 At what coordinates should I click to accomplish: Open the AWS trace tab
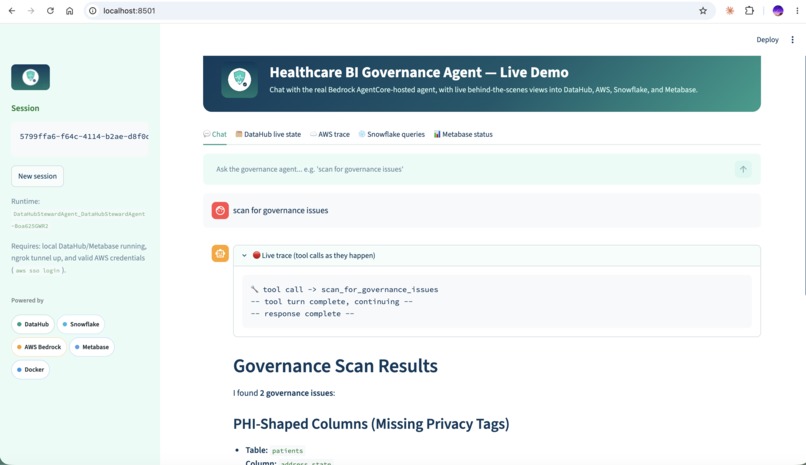click(329, 134)
